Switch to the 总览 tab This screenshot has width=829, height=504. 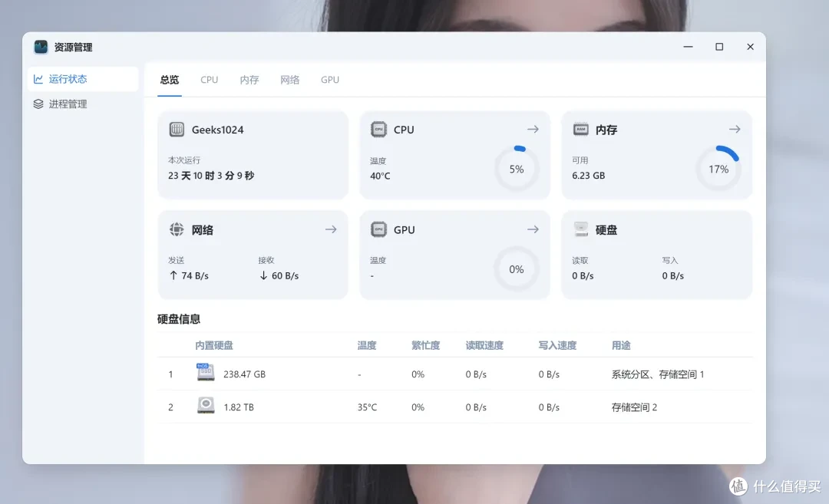click(x=169, y=80)
